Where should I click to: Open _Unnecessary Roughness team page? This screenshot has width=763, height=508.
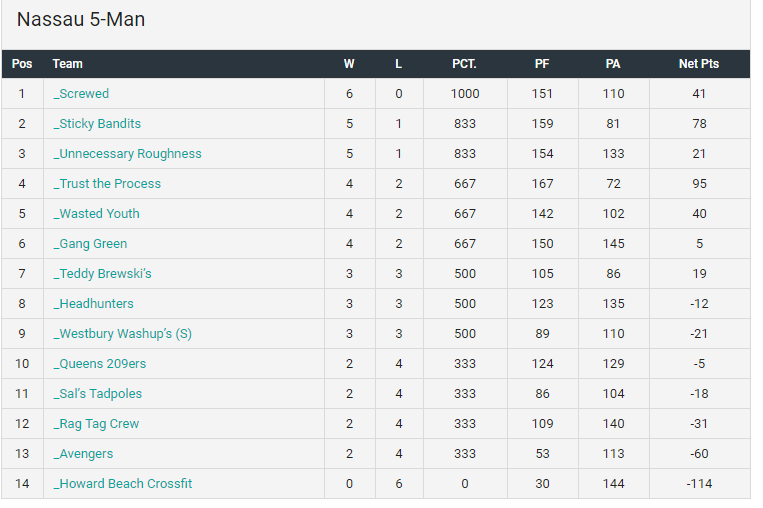pos(127,154)
